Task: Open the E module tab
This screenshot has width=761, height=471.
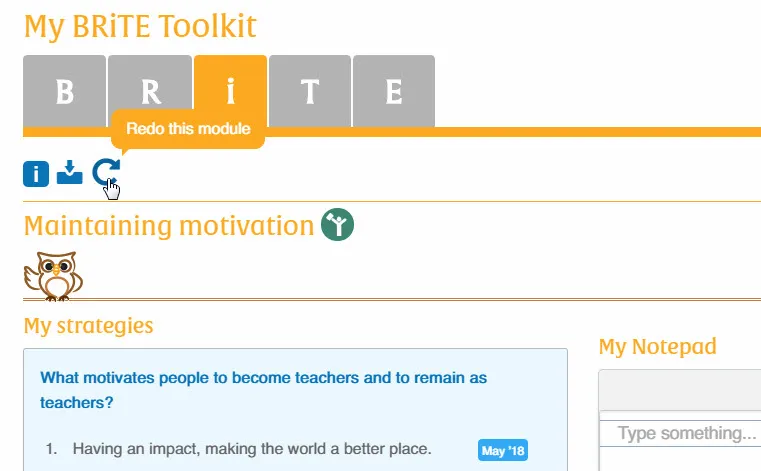Action: (x=394, y=92)
